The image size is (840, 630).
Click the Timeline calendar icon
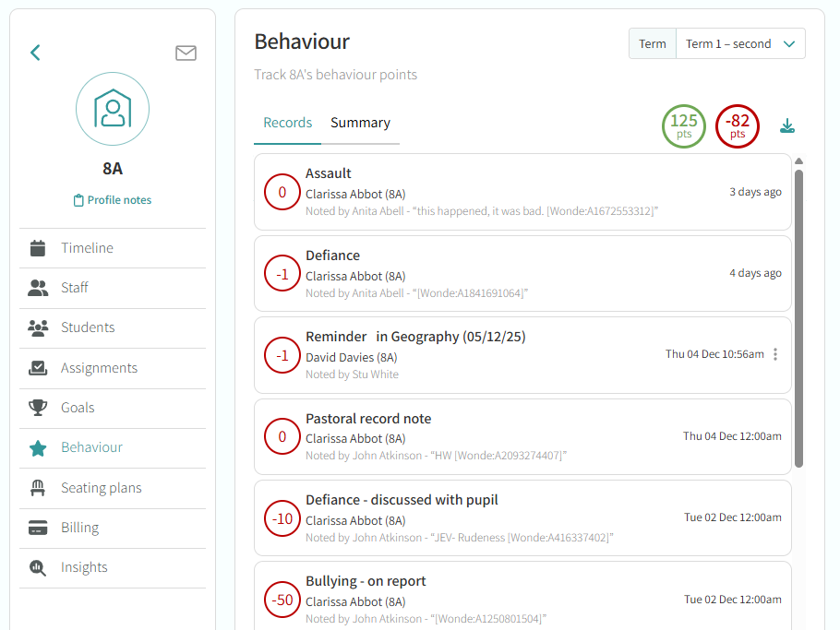(38, 248)
